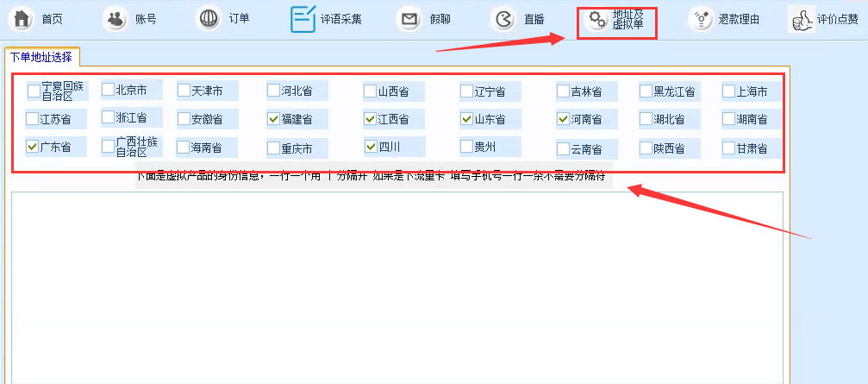The image size is (868, 384).
Task: Open the 订单 globe icon
Action: [209, 19]
